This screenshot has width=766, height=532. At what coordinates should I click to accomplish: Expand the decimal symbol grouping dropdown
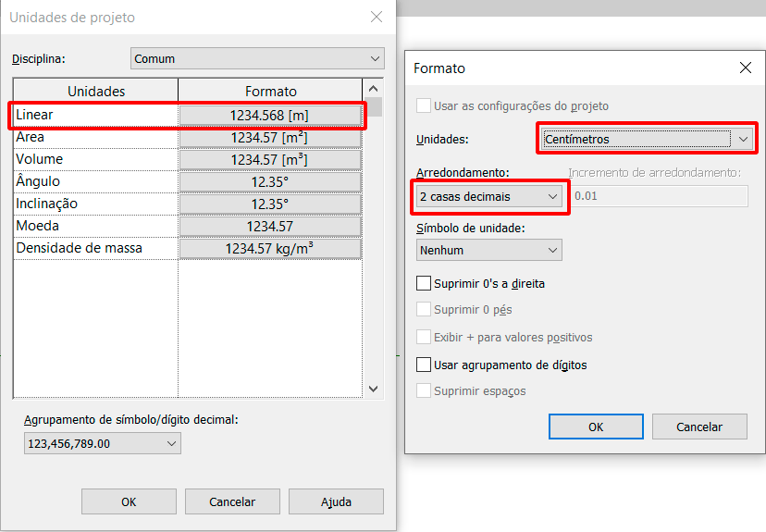tap(103, 443)
